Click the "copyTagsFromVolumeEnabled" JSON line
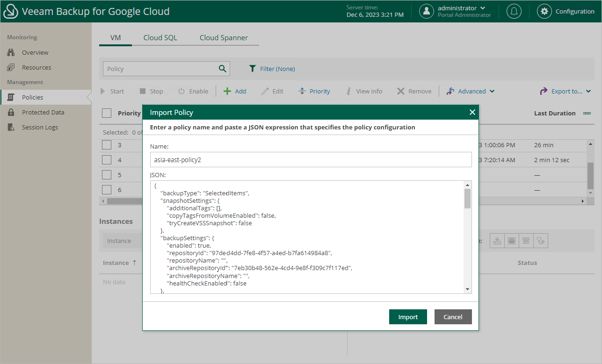The width and height of the screenshot is (602, 364). [x=222, y=215]
